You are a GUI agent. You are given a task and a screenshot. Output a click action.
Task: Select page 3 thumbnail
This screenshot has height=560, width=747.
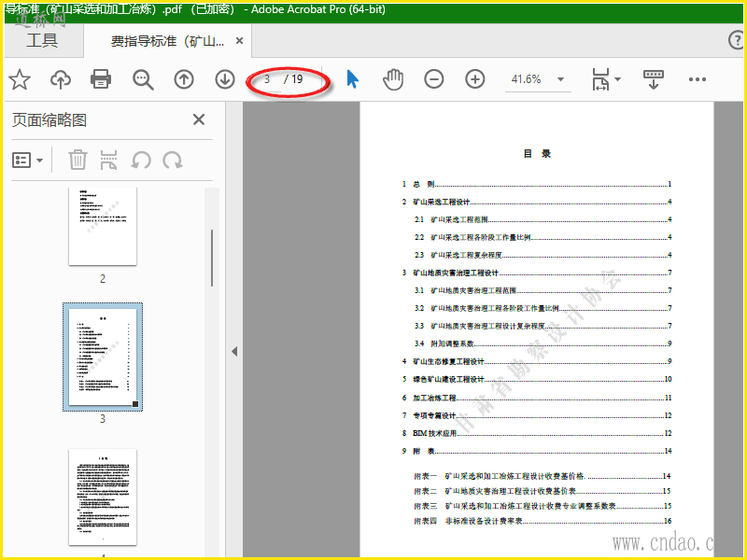(x=103, y=357)
